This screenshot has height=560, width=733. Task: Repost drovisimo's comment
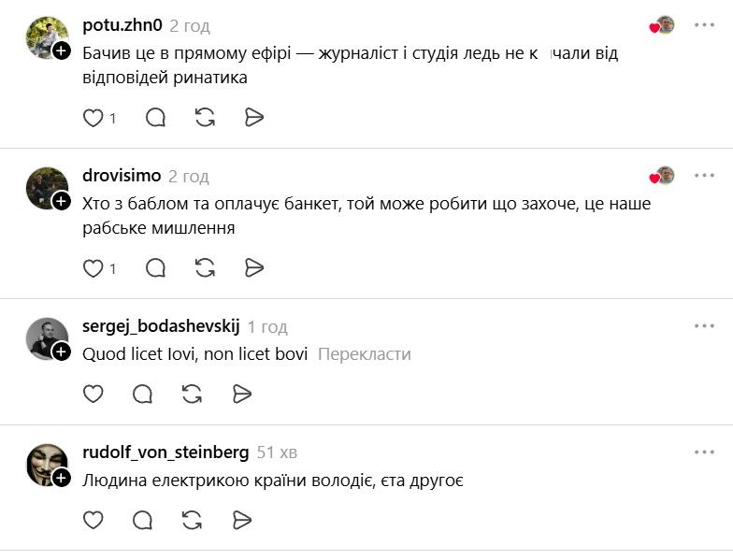pyautogui.click(x=205, y=268)
